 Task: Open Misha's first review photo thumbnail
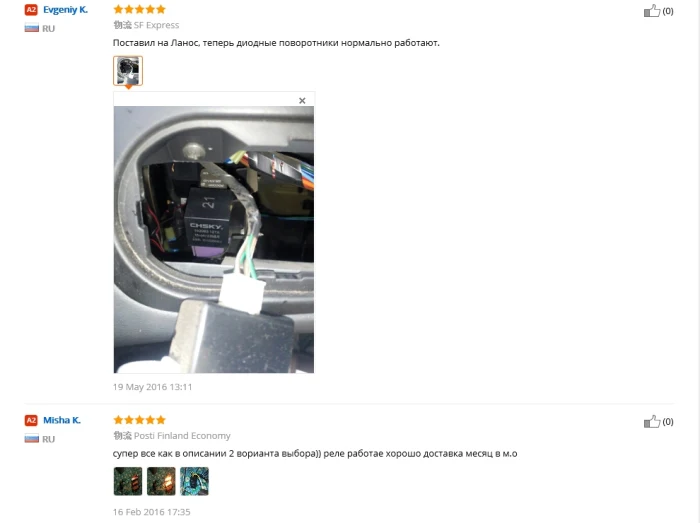tap(128, 481)
